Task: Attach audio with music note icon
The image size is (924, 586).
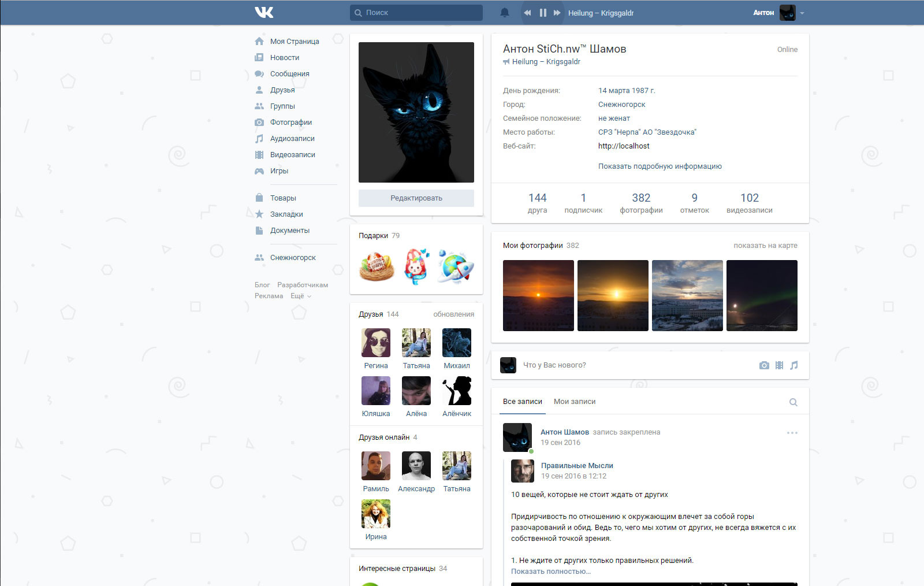Action: (x=794, y=365)
